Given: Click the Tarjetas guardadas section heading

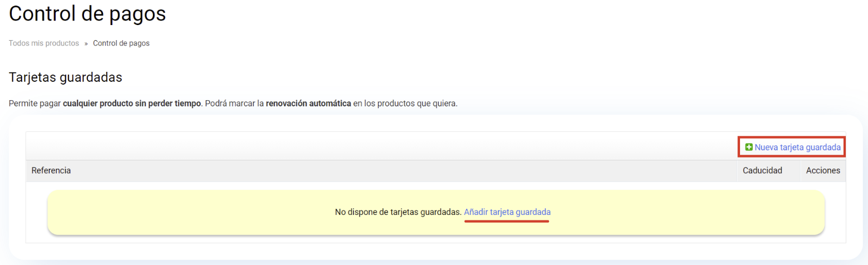Looking at the screenshot, I should coord(65,77).
